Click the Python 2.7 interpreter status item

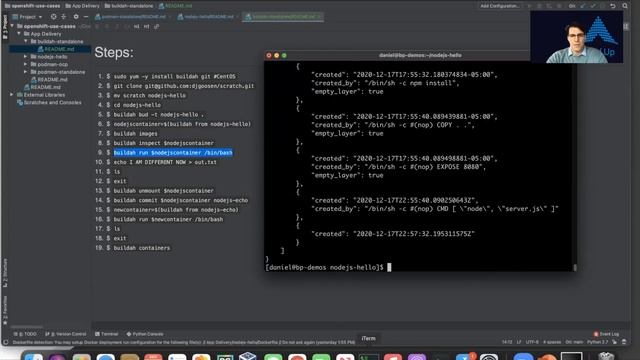point(598,342)
